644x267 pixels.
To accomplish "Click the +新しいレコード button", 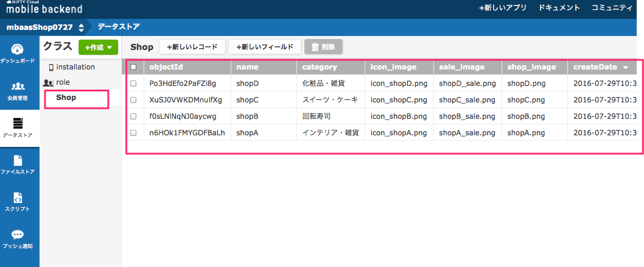I will pos(192,47).
